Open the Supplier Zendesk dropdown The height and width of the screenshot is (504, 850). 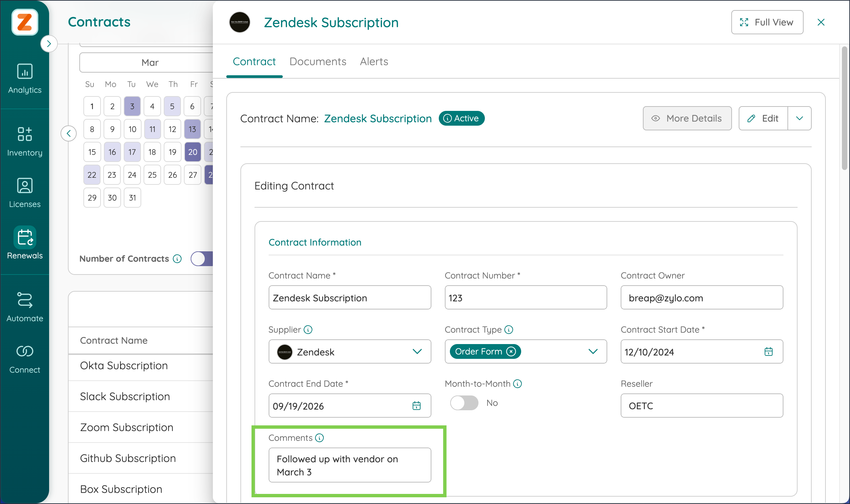pos(350,351)
